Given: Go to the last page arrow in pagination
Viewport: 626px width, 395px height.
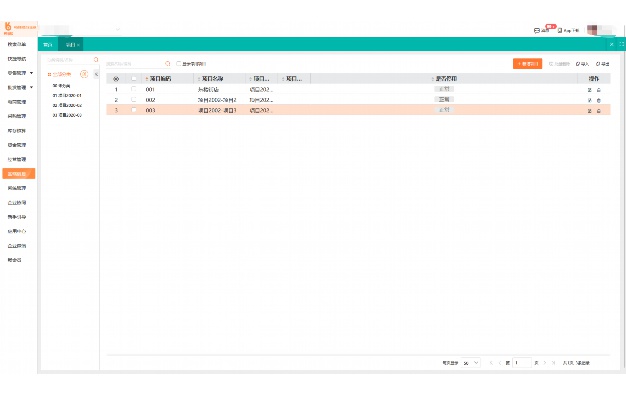Looking at the screenshot, I should (553, 363).
